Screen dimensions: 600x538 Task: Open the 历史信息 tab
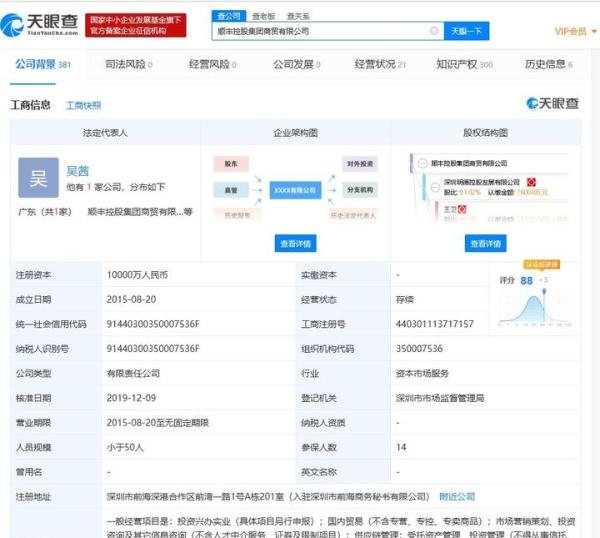548,64
